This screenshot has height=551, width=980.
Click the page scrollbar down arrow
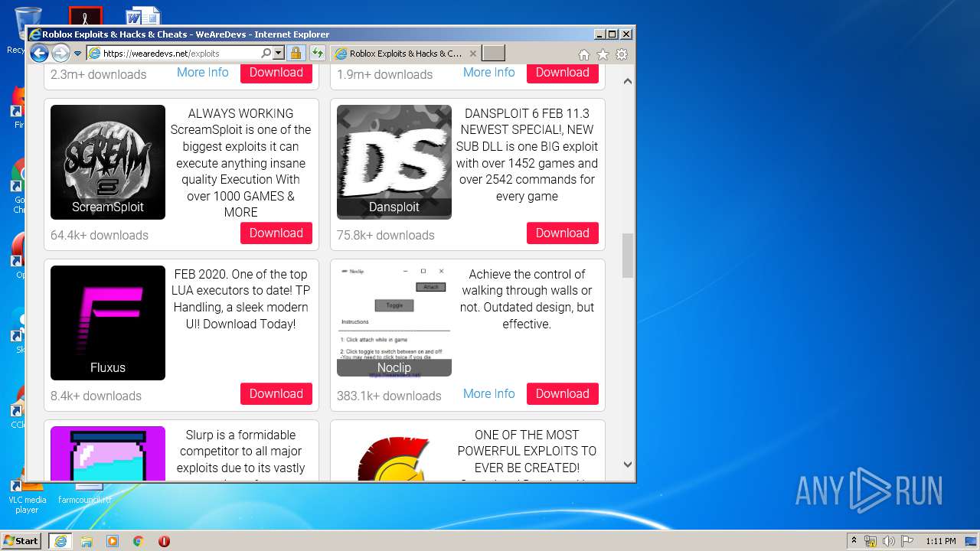pyautogui.click(x=628, y=465)
